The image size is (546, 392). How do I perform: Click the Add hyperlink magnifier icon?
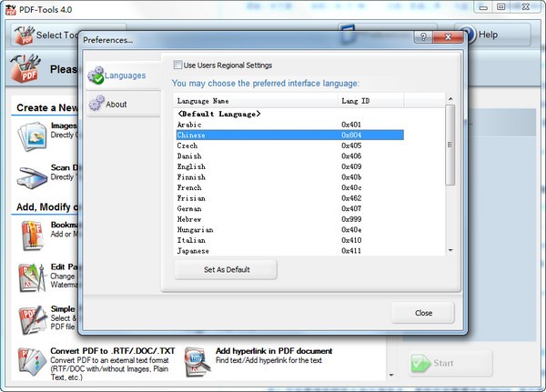[197, 362]
